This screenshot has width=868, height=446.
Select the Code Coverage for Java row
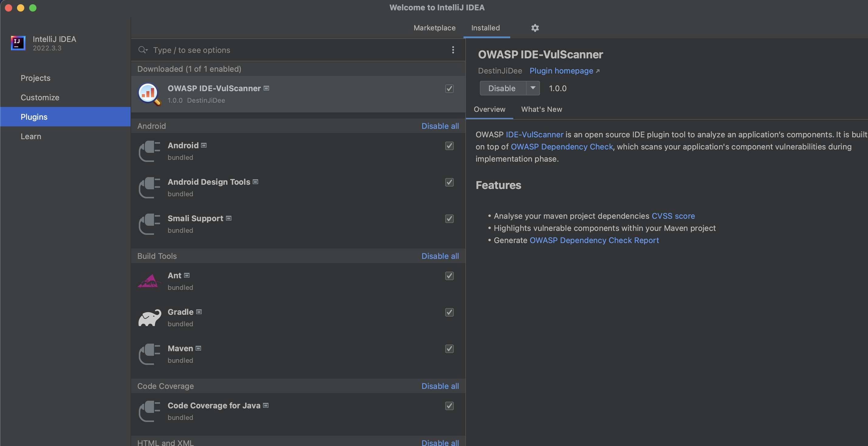298,411
